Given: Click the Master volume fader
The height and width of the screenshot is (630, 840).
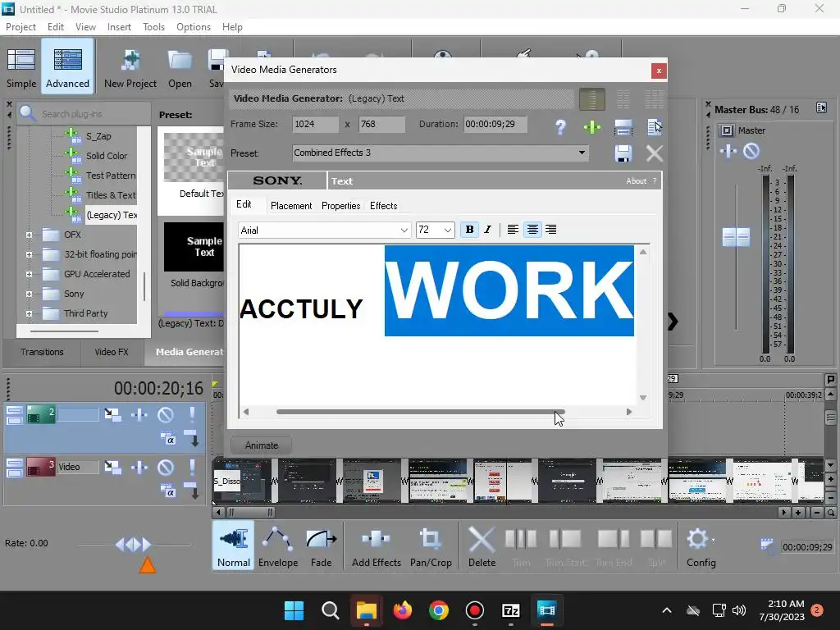Looking at the screenshot, I should [736, 237].
